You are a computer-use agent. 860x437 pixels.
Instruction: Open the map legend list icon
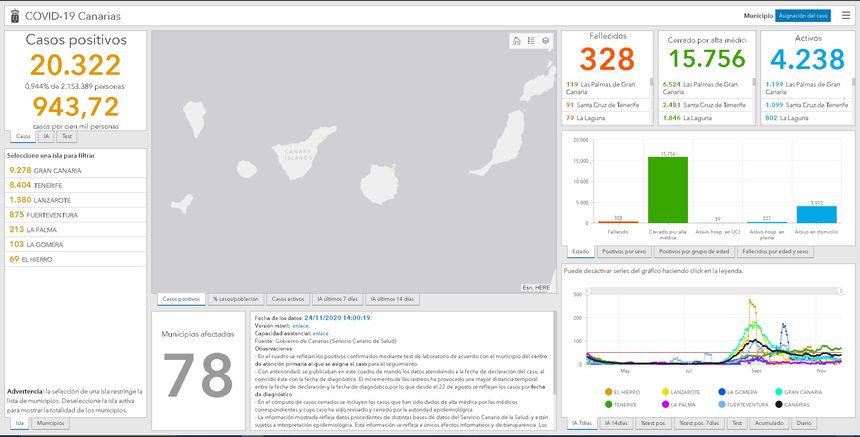pyautogui.click(x=530, y=41)
